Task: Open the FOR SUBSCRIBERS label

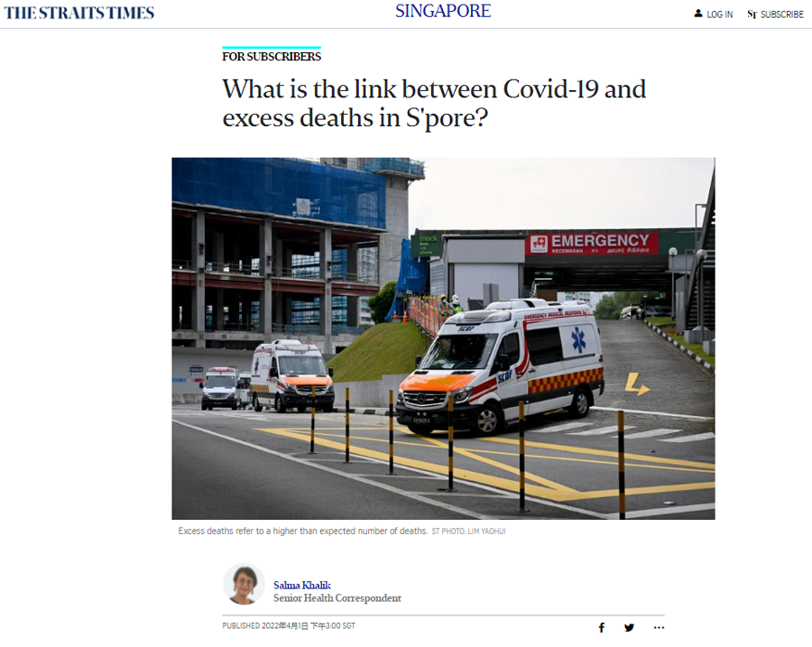Action: 272,57
